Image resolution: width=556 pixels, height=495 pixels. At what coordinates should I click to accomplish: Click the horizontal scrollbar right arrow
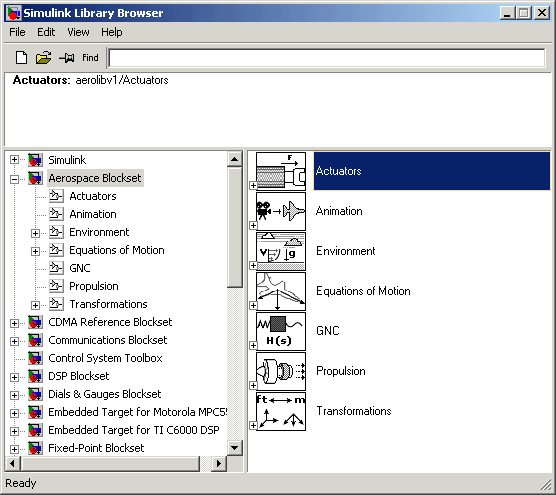click(218, 463)
